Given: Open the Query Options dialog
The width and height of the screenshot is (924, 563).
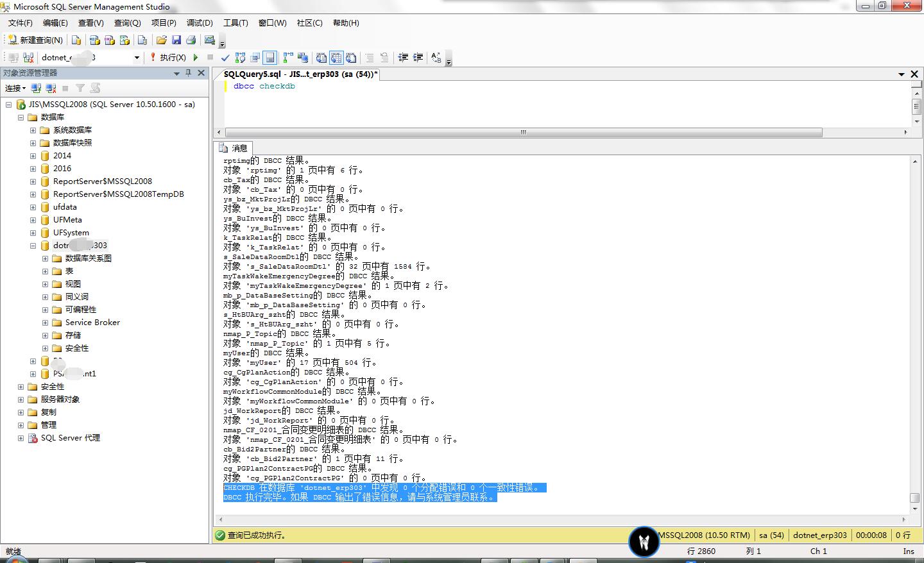Looking at the screenshot, I should pyautogui.click(x=255, y=57).
